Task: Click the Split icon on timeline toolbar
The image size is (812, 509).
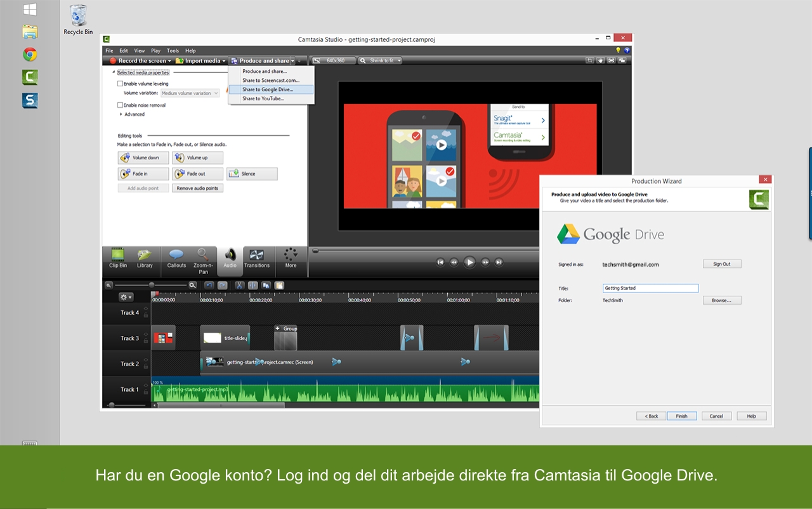Action: [x=252, y=286]
